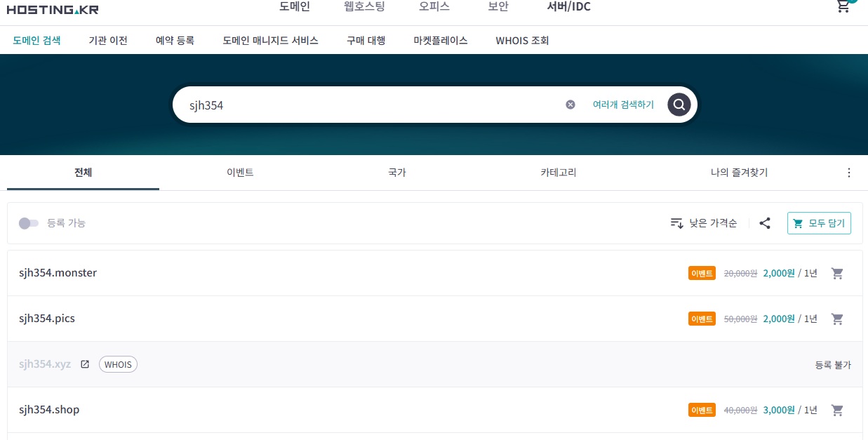Screen dimensions: 868x440
Task: Open external link for sjh354.xyz
Action: [85, 364]
